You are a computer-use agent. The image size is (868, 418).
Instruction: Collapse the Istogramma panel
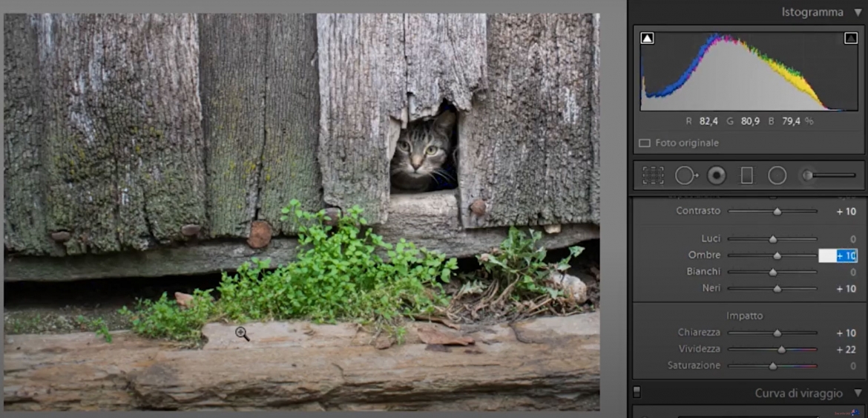[858, 13]
